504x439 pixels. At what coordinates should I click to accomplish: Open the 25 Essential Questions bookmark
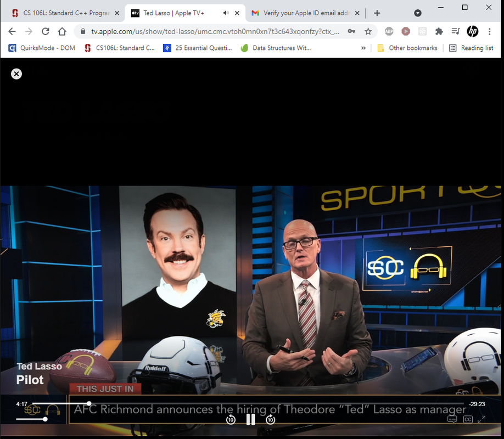pos(197,48)
